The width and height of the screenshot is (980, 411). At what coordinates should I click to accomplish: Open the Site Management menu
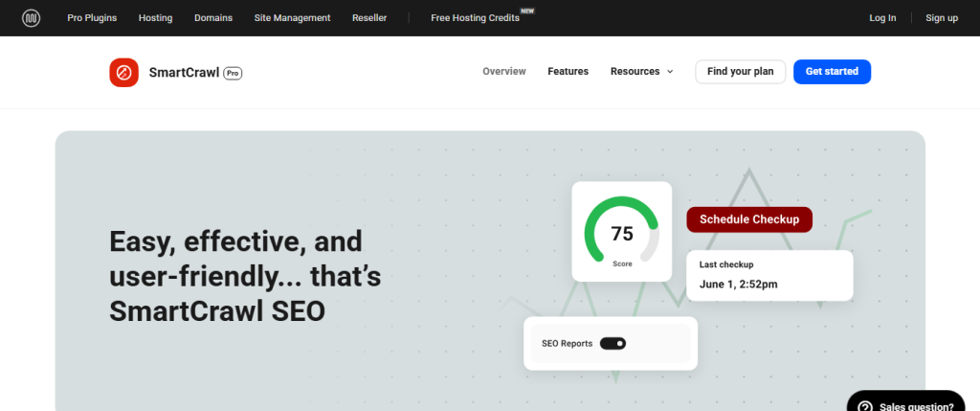(x=292, y=18)
